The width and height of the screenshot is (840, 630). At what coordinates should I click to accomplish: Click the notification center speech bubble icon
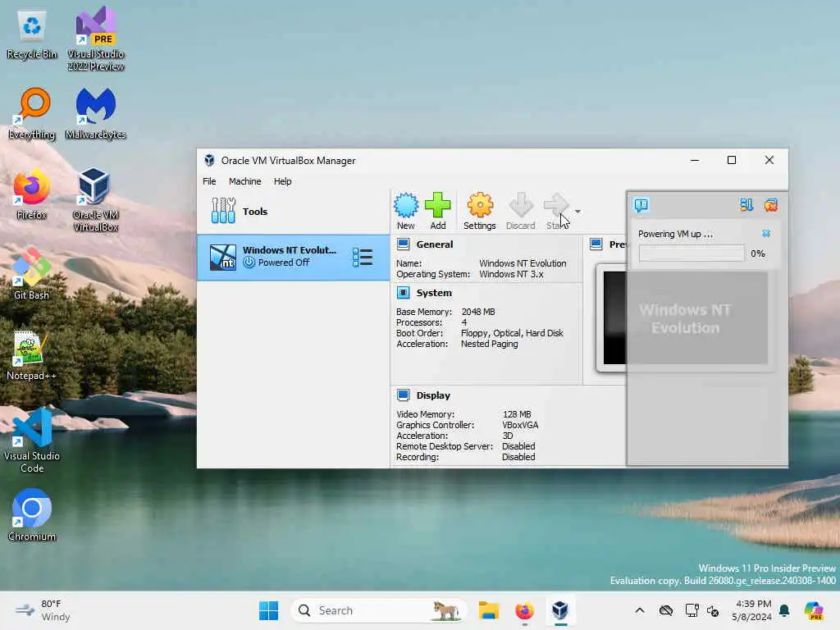pos(641,204)
